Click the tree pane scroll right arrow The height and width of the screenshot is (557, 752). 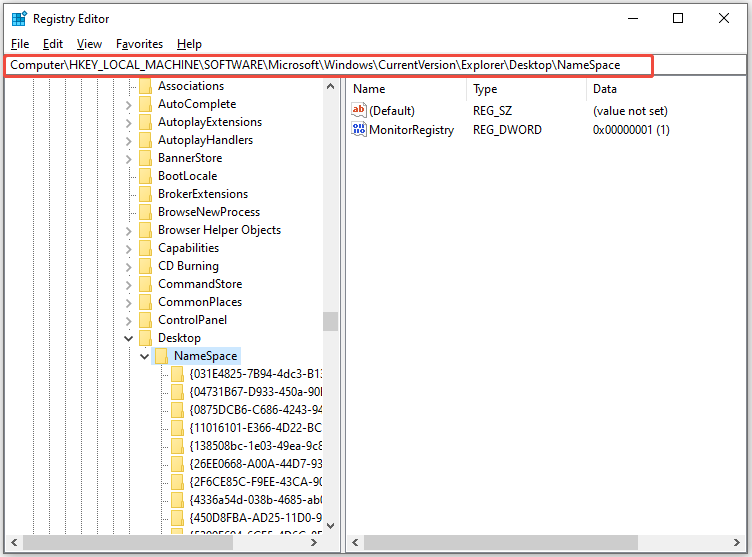pyautogui.click(x=314, y=543)
